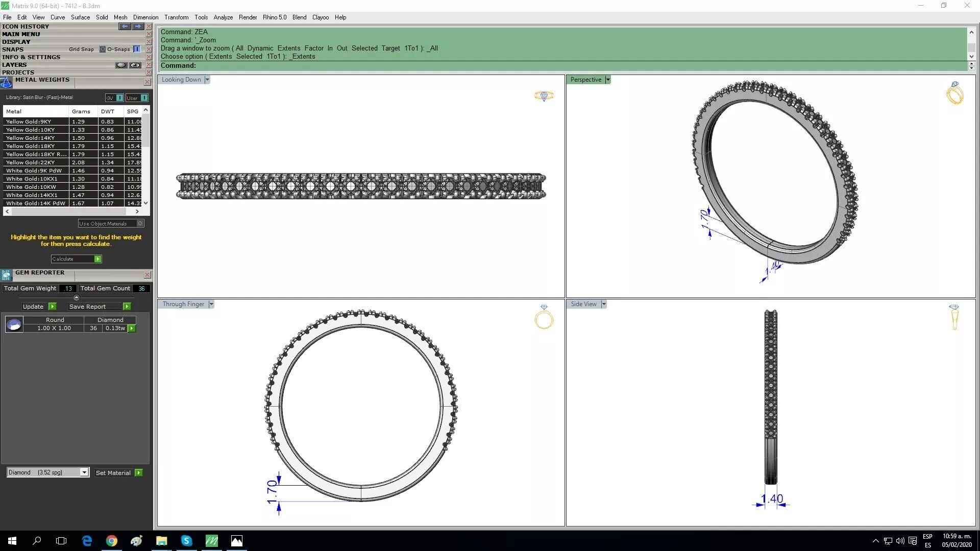The image size is (980, 551).
Task: Open the Render menu
Action: [x=248, y=17]
